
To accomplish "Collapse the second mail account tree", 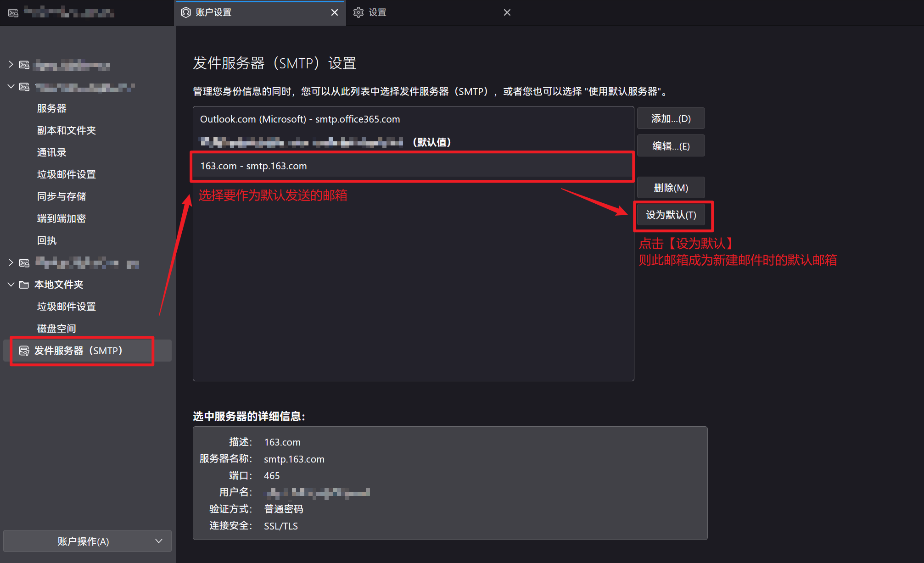I will [11, 87].
